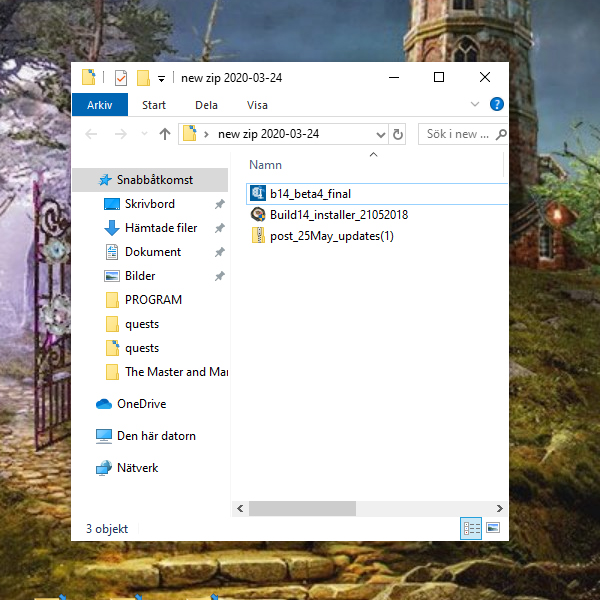Open the Arkiv file menu
Image resolution: width=600 pixels, height=600 pixels.
pos(100,105)
